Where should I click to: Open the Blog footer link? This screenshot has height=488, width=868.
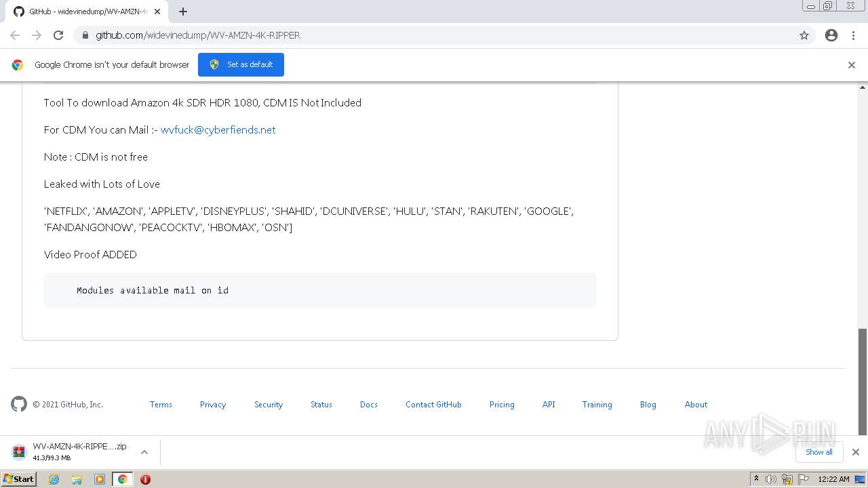pos(648,405)
